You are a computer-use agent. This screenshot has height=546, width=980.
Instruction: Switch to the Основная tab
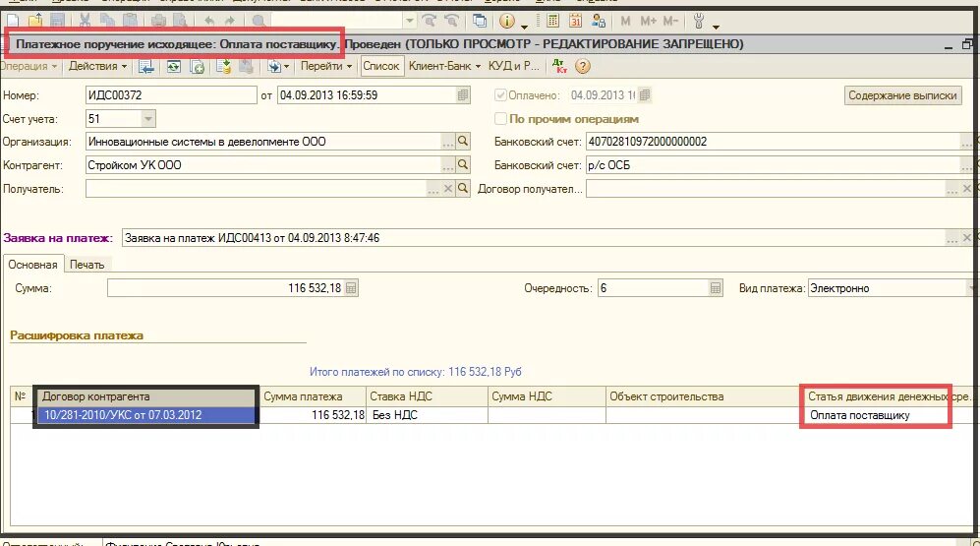coord(32,265)
